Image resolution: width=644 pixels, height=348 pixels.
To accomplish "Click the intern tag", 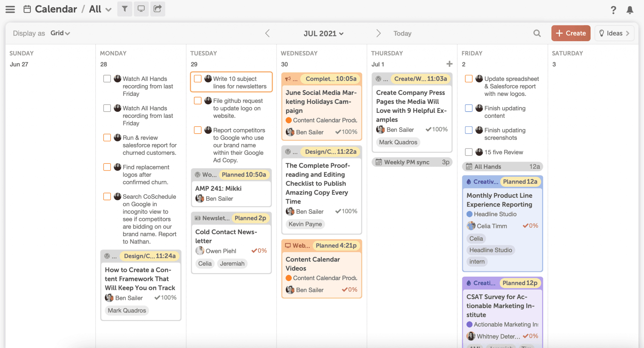I will point(477,262).
